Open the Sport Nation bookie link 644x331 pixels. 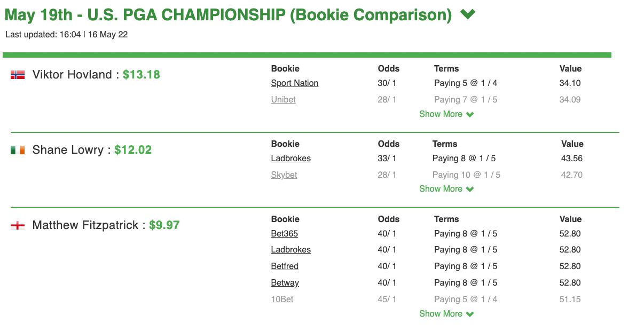tap(295, 83)
